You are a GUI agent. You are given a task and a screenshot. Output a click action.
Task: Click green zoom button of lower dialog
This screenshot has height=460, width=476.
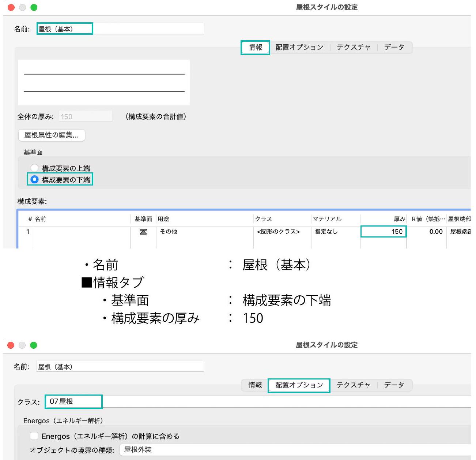click(x=33, y=345)
